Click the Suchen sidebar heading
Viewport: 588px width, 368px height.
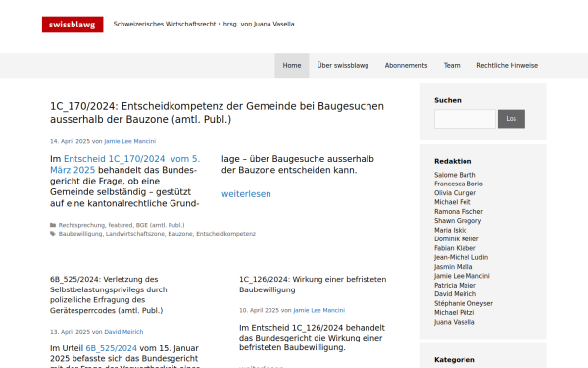click(448, 100)
